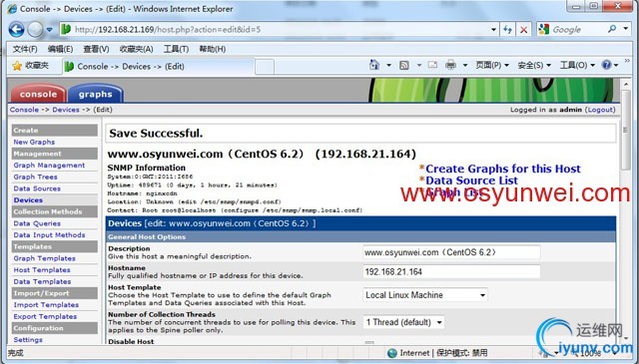
Task: Open Data Templates in sidebar
Action: (x=42, y=282)
